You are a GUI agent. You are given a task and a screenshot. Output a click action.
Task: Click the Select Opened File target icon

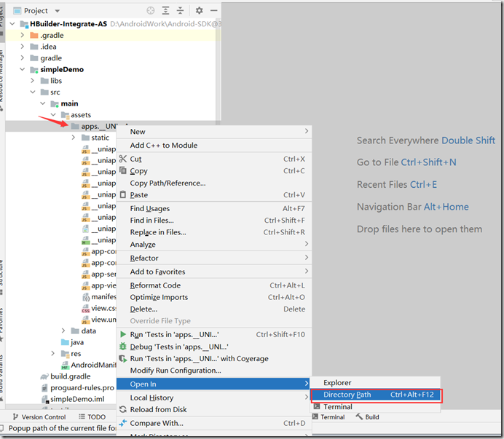151,11
